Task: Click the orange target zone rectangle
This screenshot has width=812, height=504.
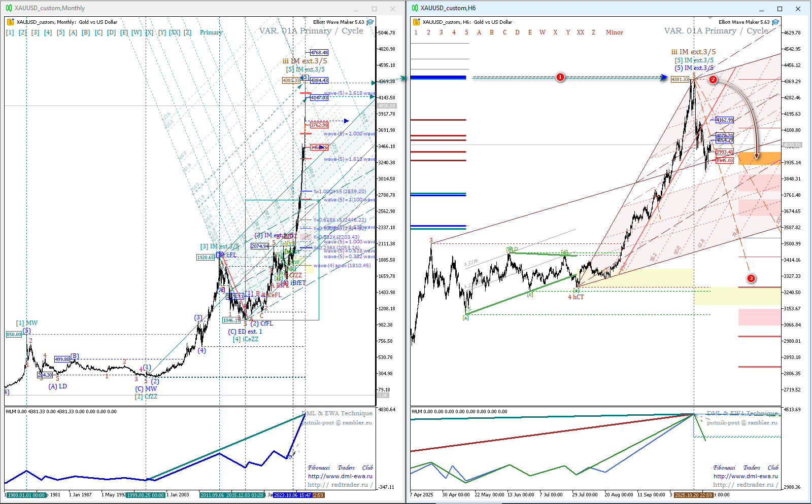Action: (x=759, y=158)
